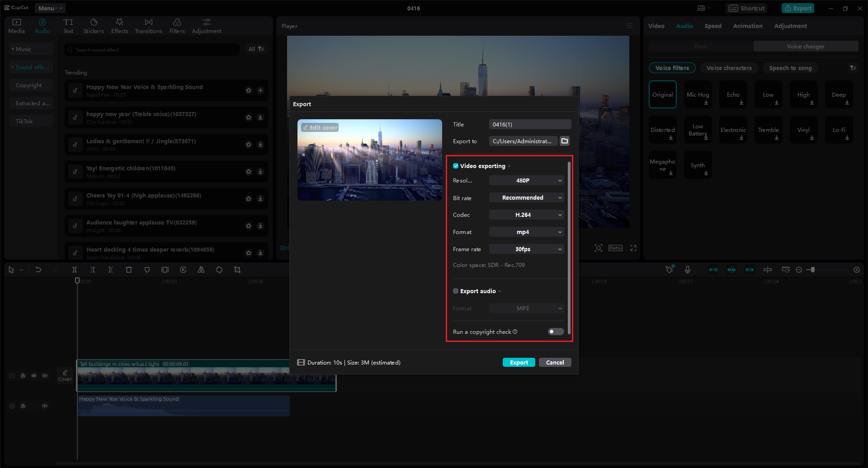Open the Frame rate dropdown showing 30fps
This screenshot has height=468, width=868.
tap(526, 249)
